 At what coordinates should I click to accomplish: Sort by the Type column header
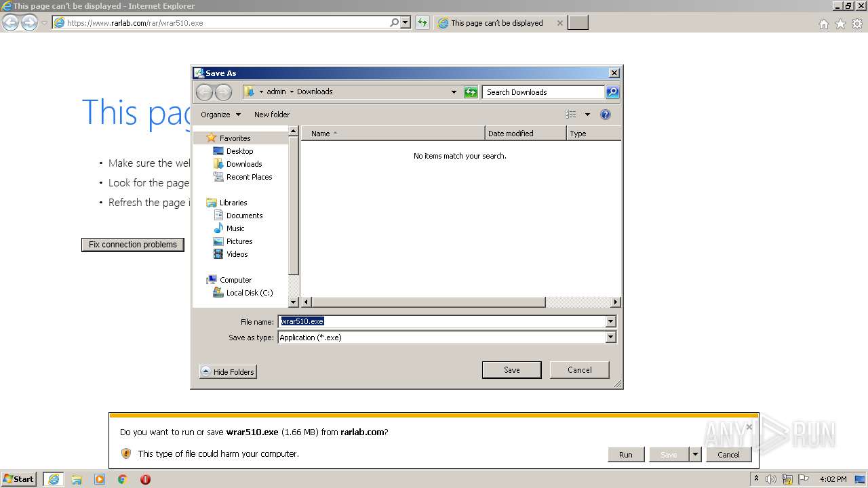[594, 134]
